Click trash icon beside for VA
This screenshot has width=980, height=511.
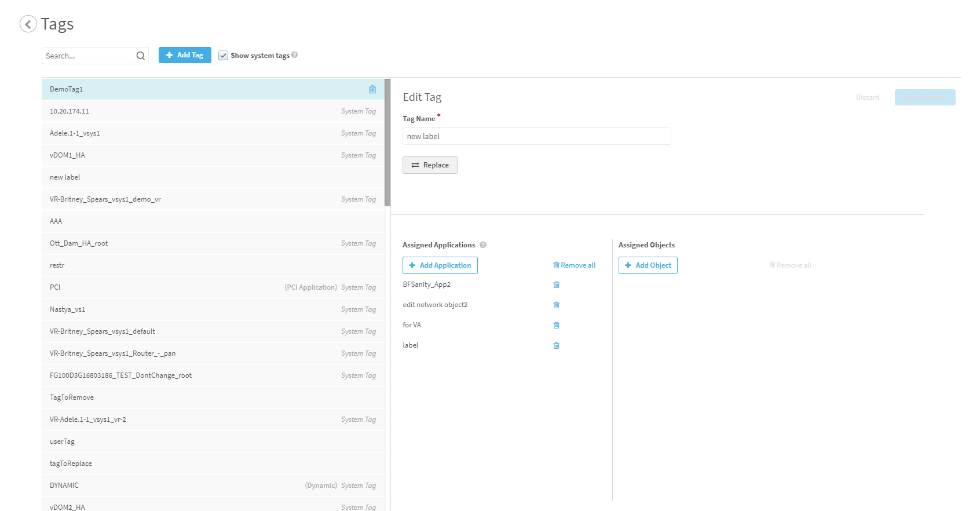coord(556,325)
